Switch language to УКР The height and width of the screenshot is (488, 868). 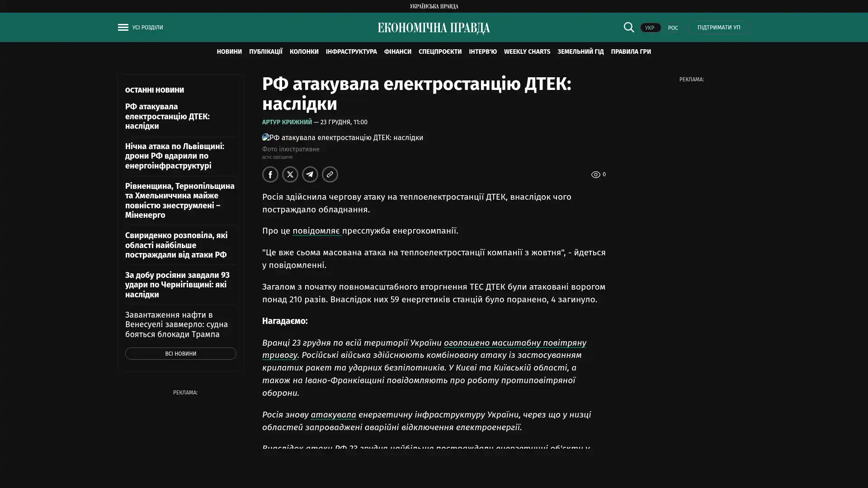650,28
